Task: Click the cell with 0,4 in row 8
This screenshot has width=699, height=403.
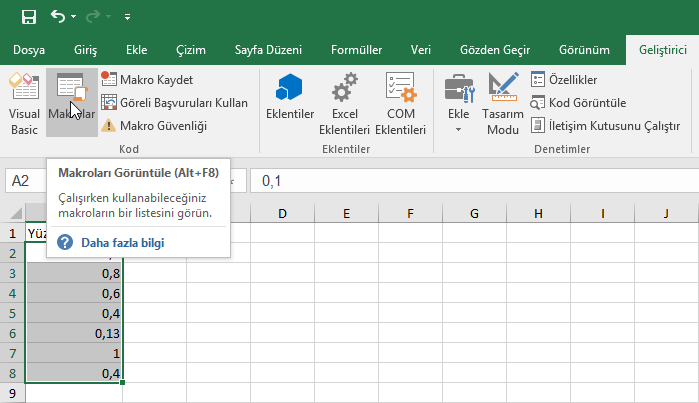Action: click(x=74, y=374)
